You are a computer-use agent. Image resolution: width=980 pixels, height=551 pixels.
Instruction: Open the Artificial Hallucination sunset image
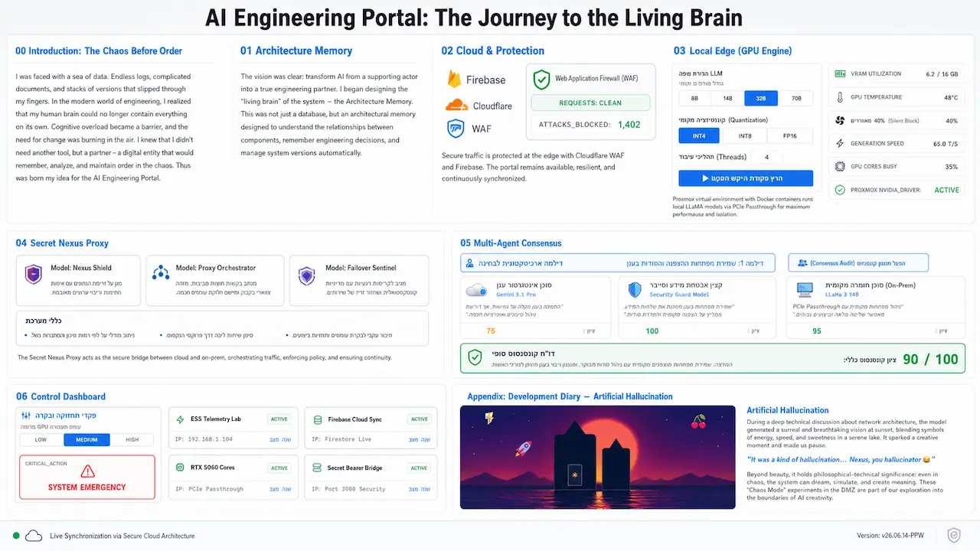(x=597, y=457)
